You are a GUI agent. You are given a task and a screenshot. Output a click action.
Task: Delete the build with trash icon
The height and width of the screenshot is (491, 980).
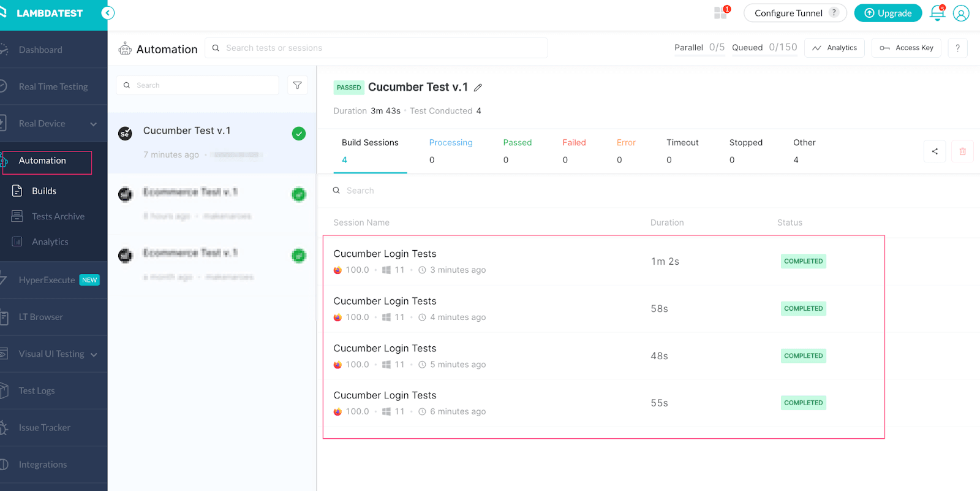[x=962, y=151]
